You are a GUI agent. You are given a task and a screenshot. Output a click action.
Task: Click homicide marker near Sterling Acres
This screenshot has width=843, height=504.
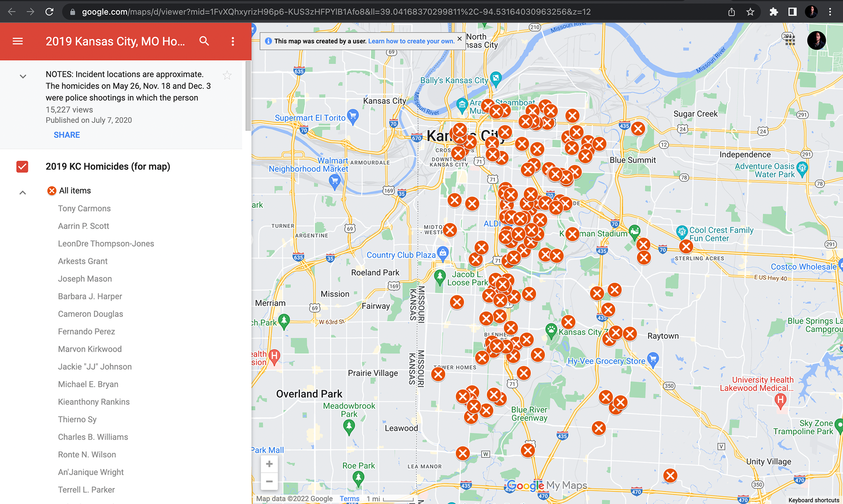click(686, 246)
